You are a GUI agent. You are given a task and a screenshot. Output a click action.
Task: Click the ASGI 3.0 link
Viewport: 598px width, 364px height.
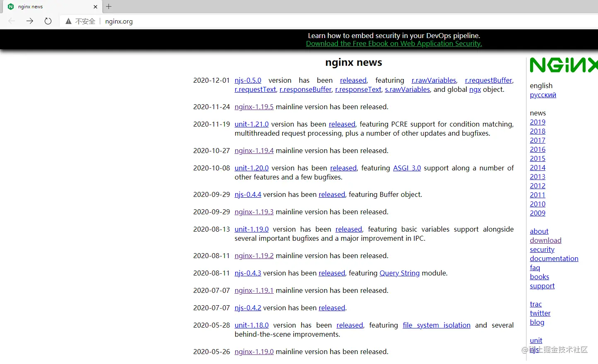point(407,168)
